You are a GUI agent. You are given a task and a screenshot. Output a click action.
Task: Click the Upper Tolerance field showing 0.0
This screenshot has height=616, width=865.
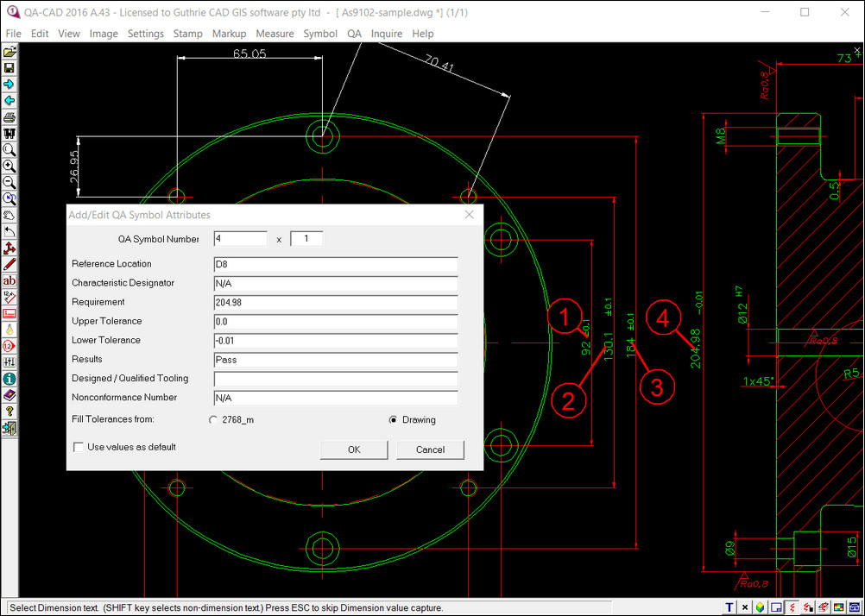coord(336,322)
